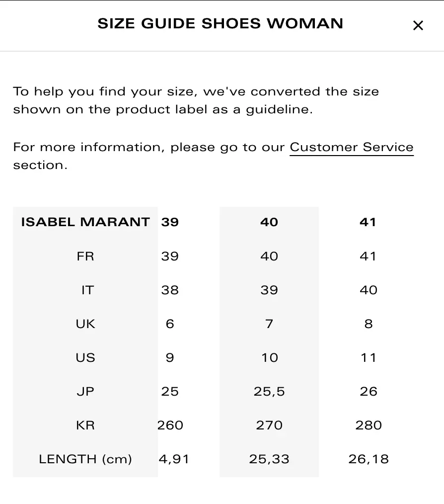
Task: Click the KR row label
Action: 85,425
